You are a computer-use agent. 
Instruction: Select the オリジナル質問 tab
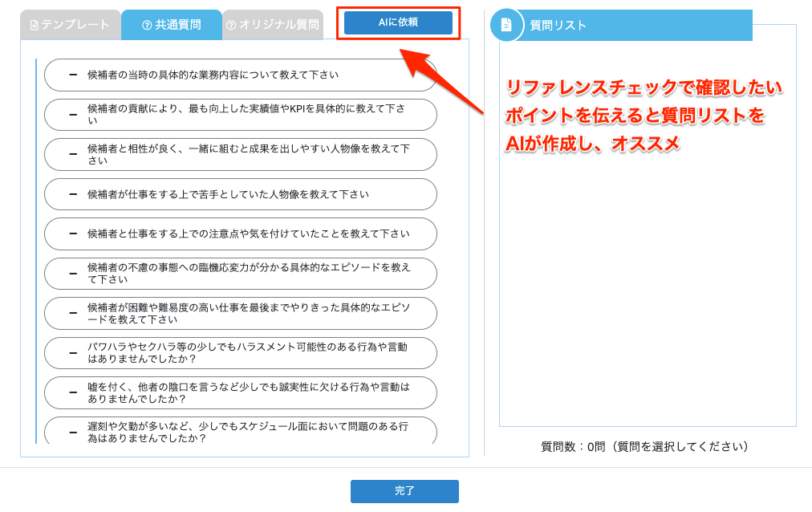tap(273, 24)
